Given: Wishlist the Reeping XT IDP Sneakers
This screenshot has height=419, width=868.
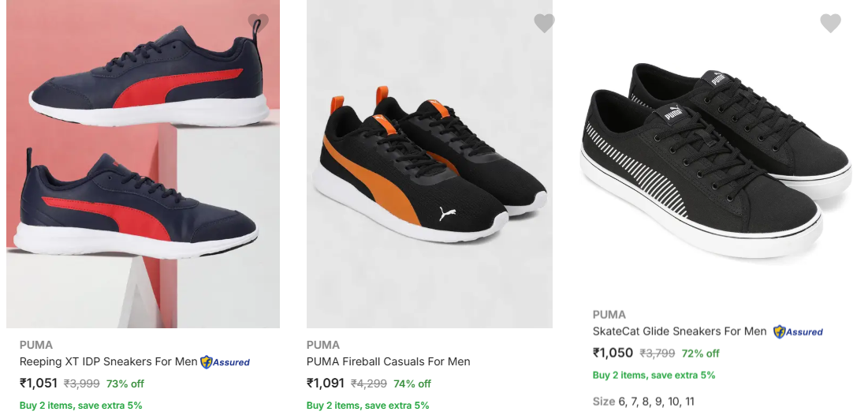Looking at the screenshot, I should click(258, 23).
